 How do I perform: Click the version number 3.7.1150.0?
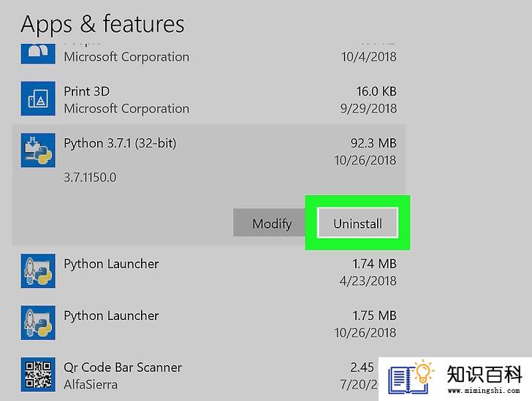pos(90,177)
